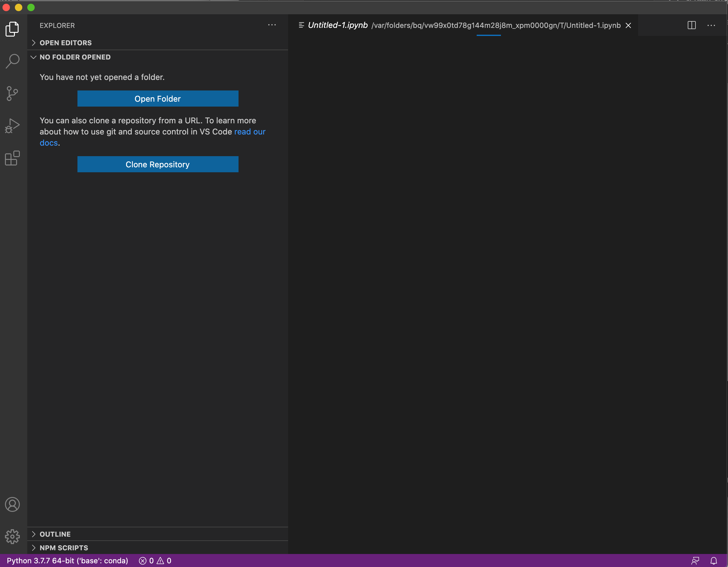The image size is (728, 567).
Task: Open the Run and Debug view
Action: tap(12, 126)
